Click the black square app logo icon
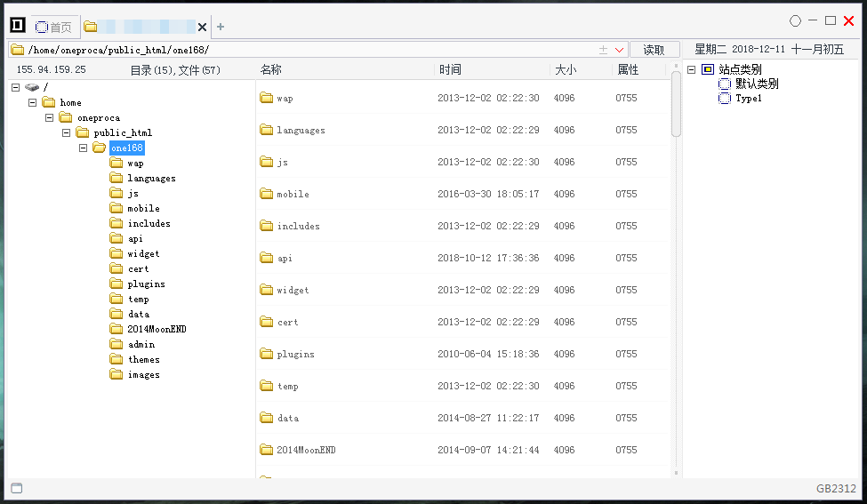867x504 pixels. (18, 25)
